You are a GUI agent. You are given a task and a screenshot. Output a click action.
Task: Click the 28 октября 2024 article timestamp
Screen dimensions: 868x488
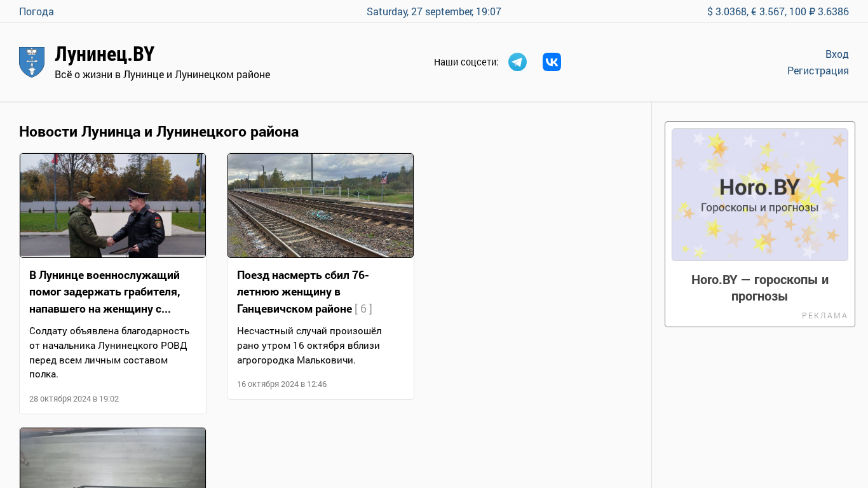coord(74,399)
